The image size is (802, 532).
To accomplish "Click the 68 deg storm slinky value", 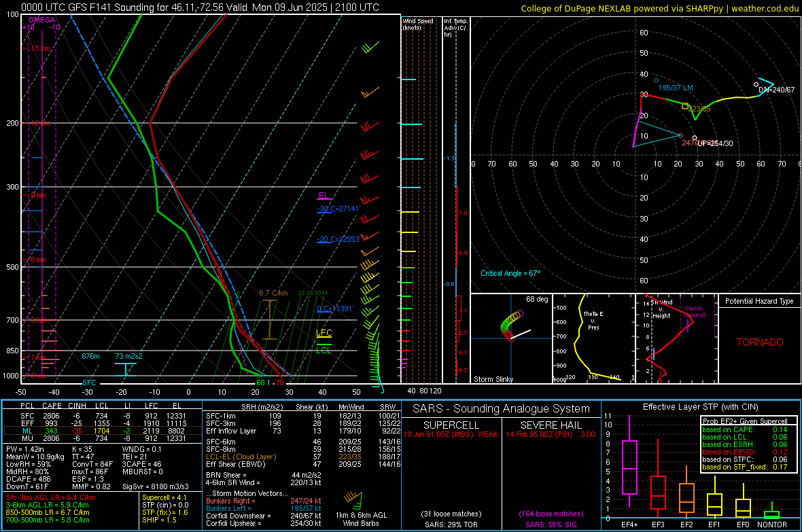I will click(537, 299).
